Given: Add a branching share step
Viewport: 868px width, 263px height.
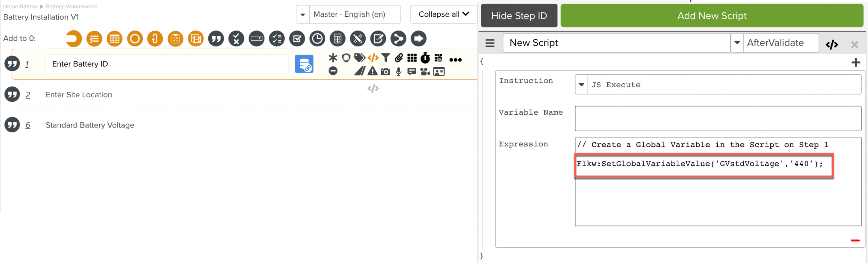Looking at the screenshot, I should coord(399,39).
